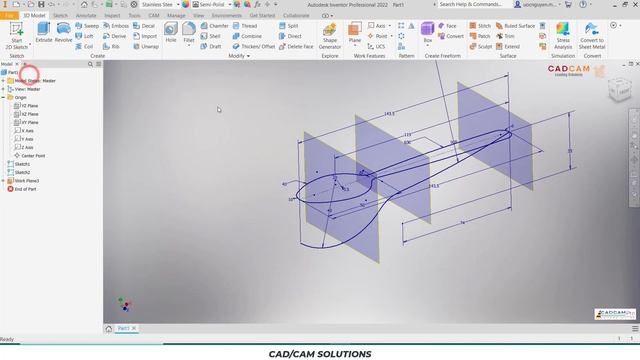
Task: Open the Annotate ribbon tab
Action: click(x=86, y=16)
